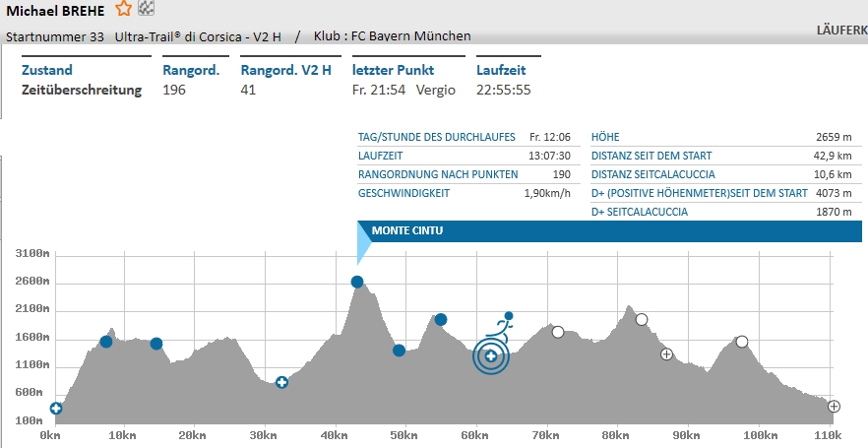The width and height of the screenshot is (868, 448).
Task: Select the start checkpoint marker at 0km
Action: tap(56, 409)
